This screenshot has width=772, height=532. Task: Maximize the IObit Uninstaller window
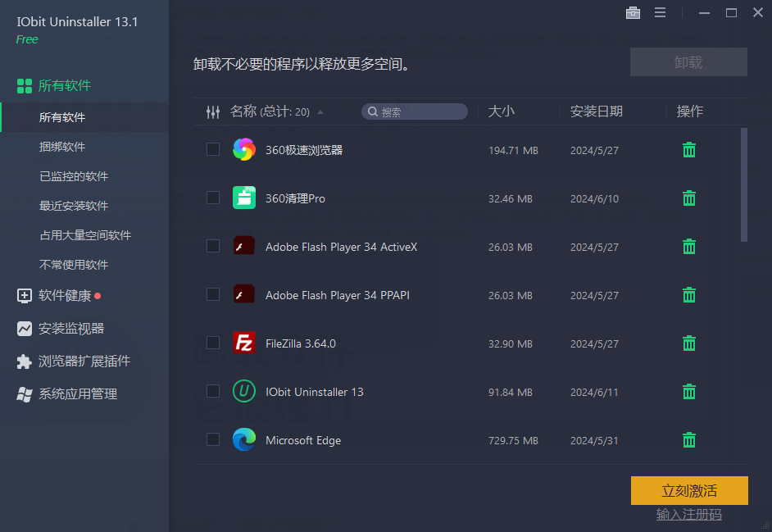click(731, 13)
